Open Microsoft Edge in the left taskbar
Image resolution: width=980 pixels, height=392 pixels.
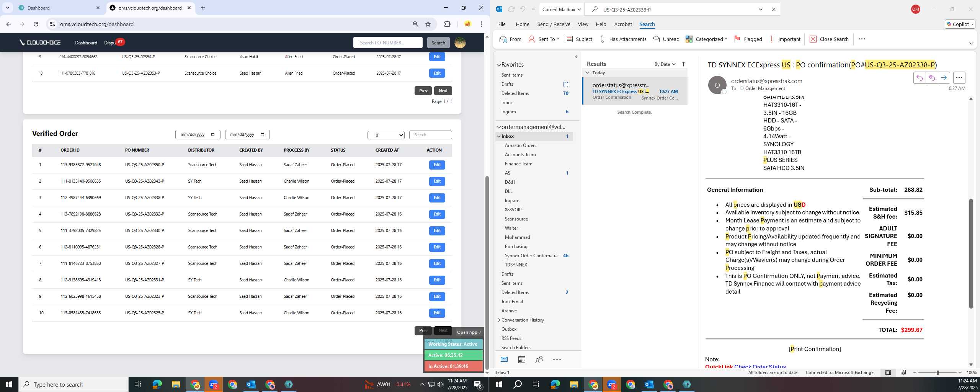tap(157, 384)
